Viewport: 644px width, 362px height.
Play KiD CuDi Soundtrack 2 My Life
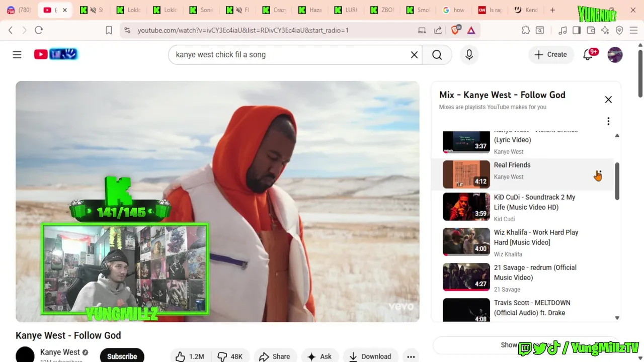[522, 207]
